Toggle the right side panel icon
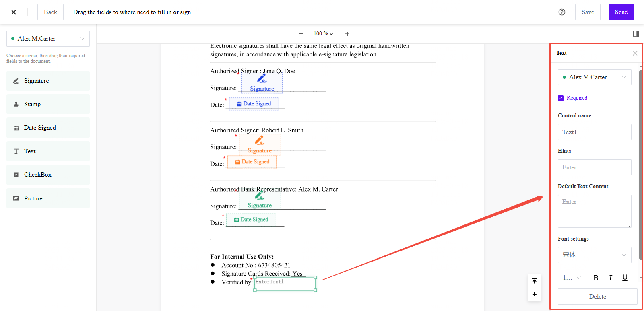This screenshot has width=644, height=311. pos(636,34)
